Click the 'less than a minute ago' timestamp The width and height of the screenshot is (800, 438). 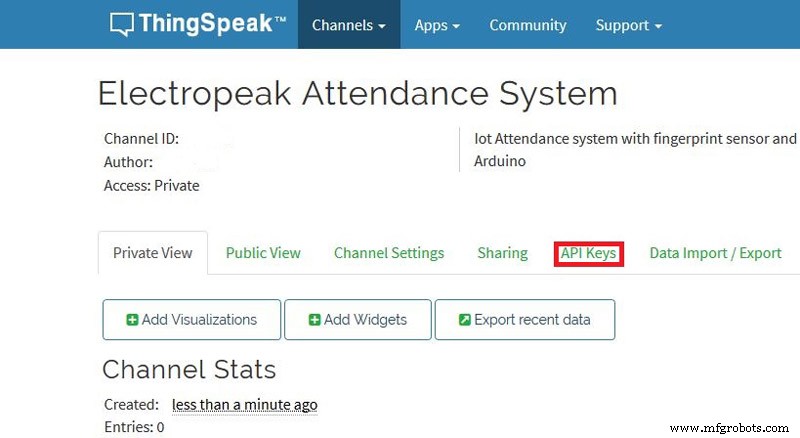[x=244, y=404]
